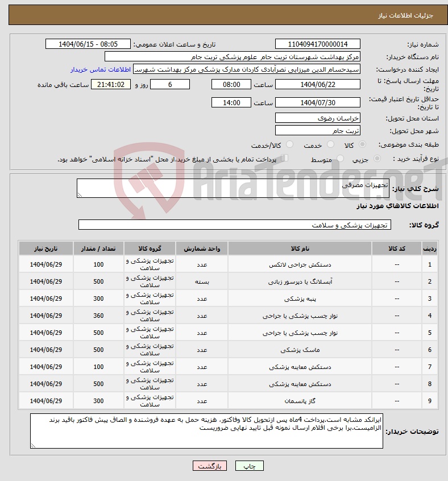The width and height of the screenshot is (448, 481).
Task: Click دستکش معاینه پزشکی in row 7
Action: point(300,367)
